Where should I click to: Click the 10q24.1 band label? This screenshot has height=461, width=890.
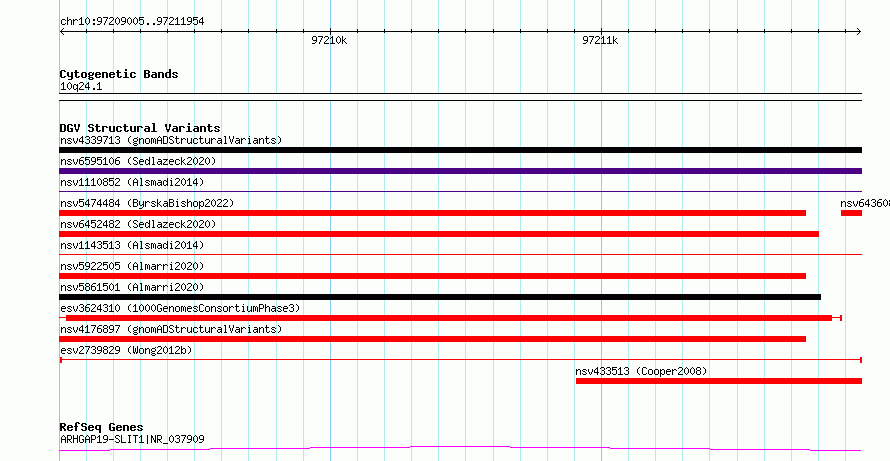(81, 87)
